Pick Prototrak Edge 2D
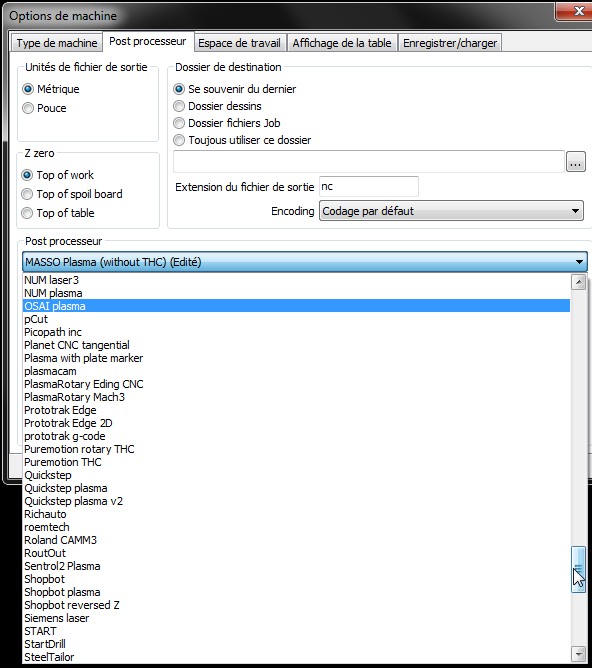 point(296,423)
